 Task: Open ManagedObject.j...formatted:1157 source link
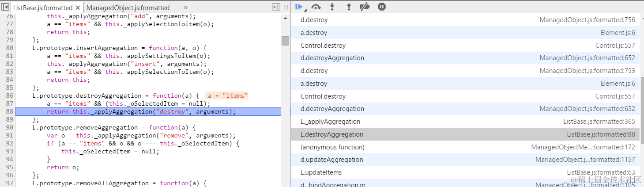click(x=585, y=160)
